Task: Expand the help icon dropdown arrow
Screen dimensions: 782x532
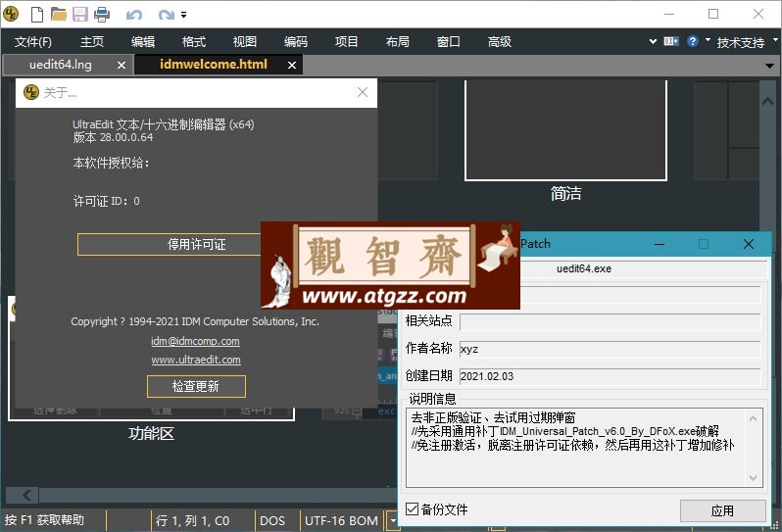Action: pyautogui.click(x=708, y=39)
